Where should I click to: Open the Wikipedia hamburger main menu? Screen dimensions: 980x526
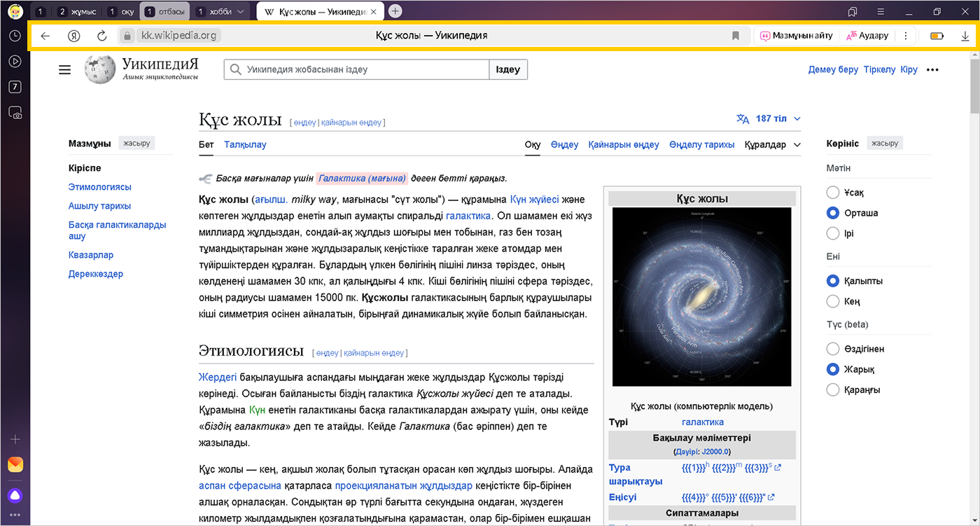coord(65,69)
